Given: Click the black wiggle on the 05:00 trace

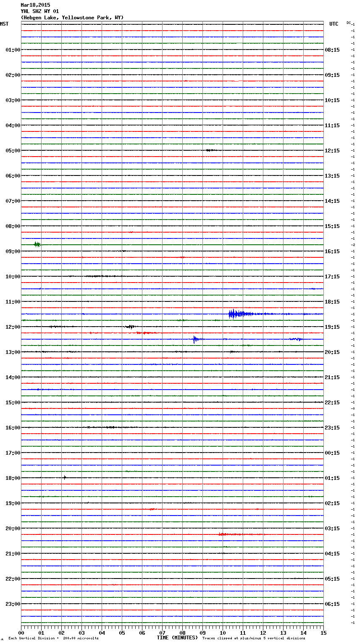Looking at the screenshot, I should coord(211,150).
